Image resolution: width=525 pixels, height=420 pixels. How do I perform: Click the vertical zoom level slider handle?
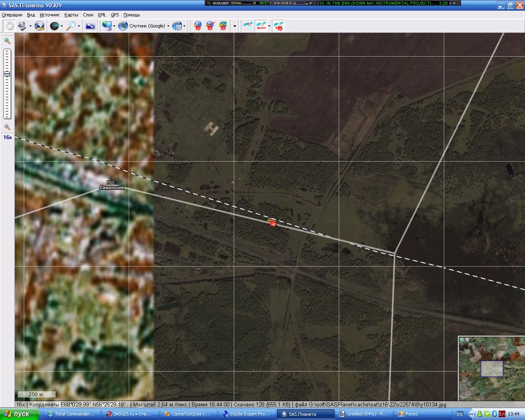tap(7, 74)
